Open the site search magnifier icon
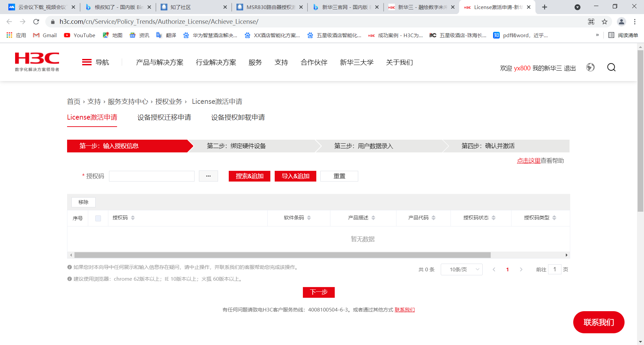Image resolution: width=644 pixels, height=345 pixels. click(x=611, y=67)
